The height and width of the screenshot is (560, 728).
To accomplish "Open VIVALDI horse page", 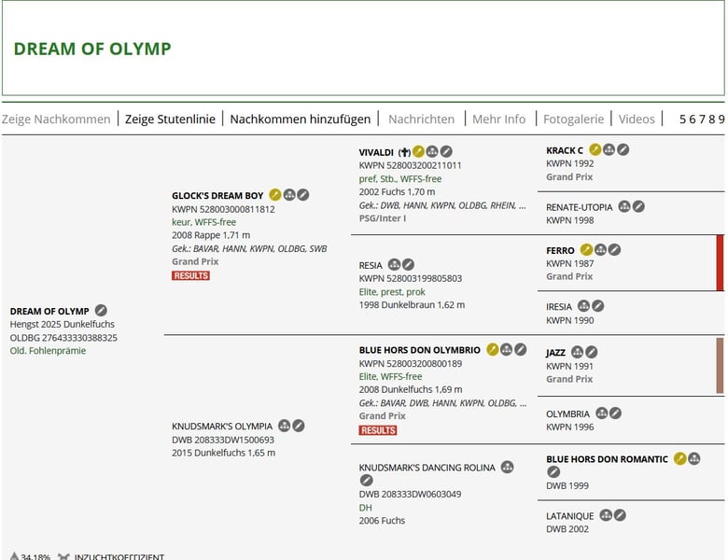I will 376,152.
